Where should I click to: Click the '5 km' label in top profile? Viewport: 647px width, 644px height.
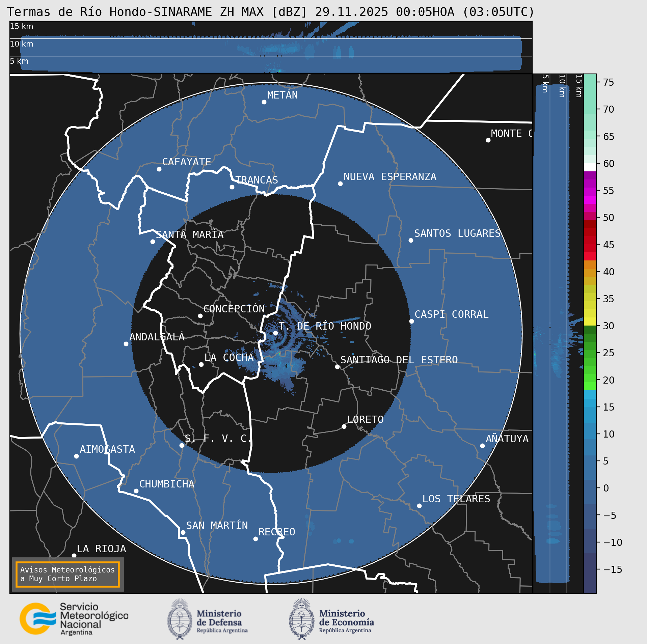[x=19, y=61]
